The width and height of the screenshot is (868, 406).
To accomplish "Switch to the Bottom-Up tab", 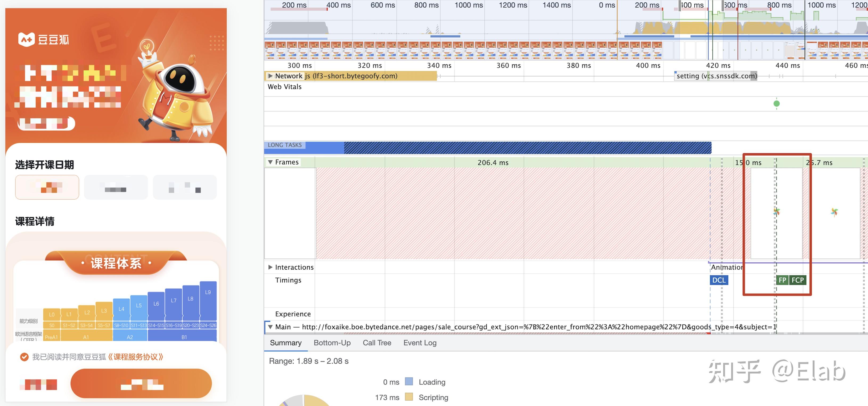I will coord(332,343).
